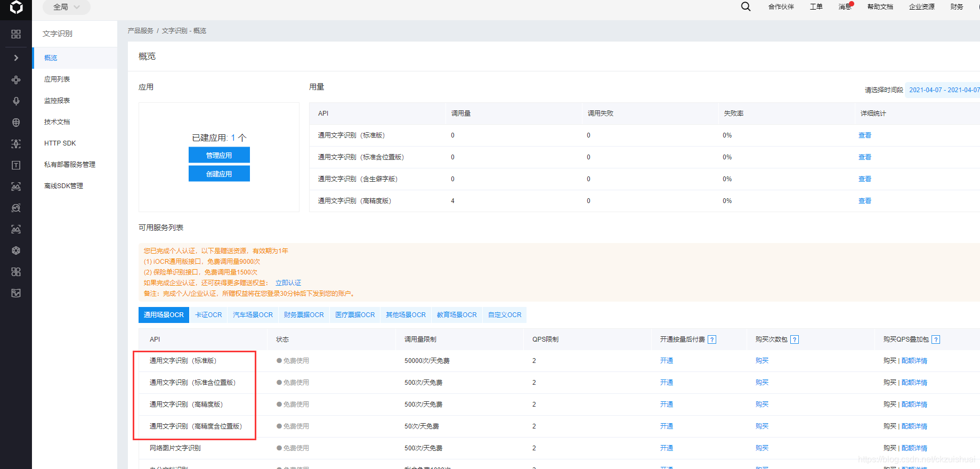Open the 全局 region dropdown
Viewport: 980px width, 469px height.
66,7
